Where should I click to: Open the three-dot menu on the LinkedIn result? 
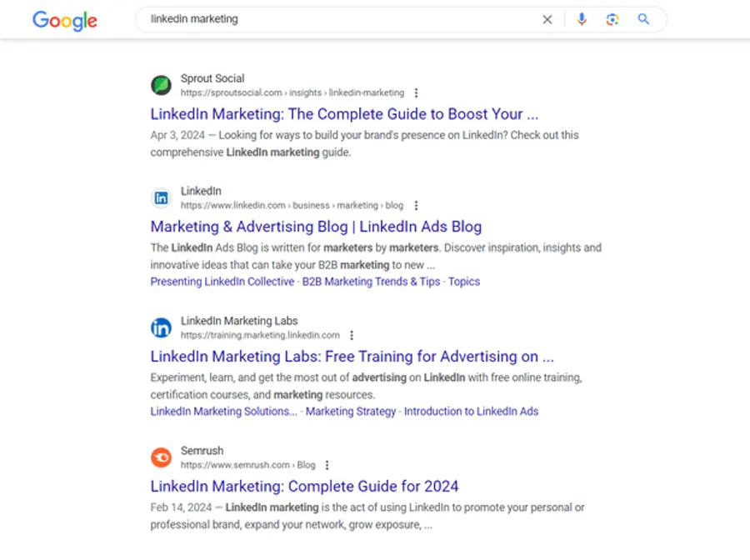tap(416, 205)
